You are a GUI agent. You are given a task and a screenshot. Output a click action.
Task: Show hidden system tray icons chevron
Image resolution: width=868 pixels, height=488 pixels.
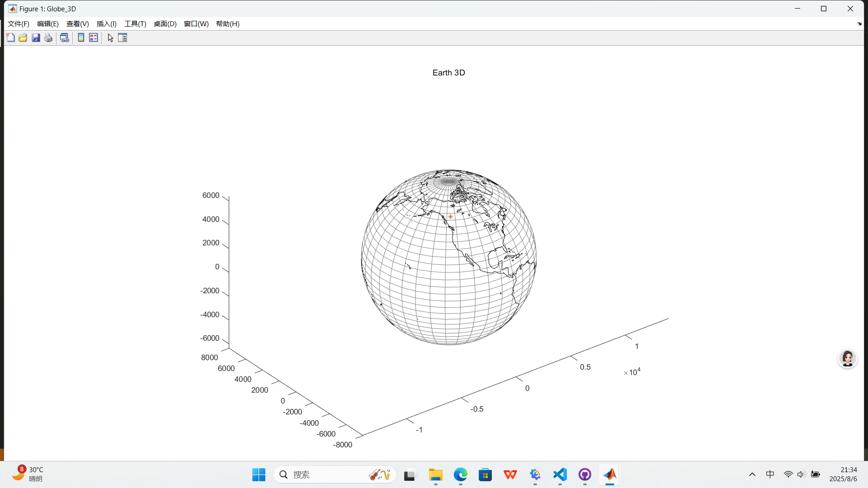(752, 474)
